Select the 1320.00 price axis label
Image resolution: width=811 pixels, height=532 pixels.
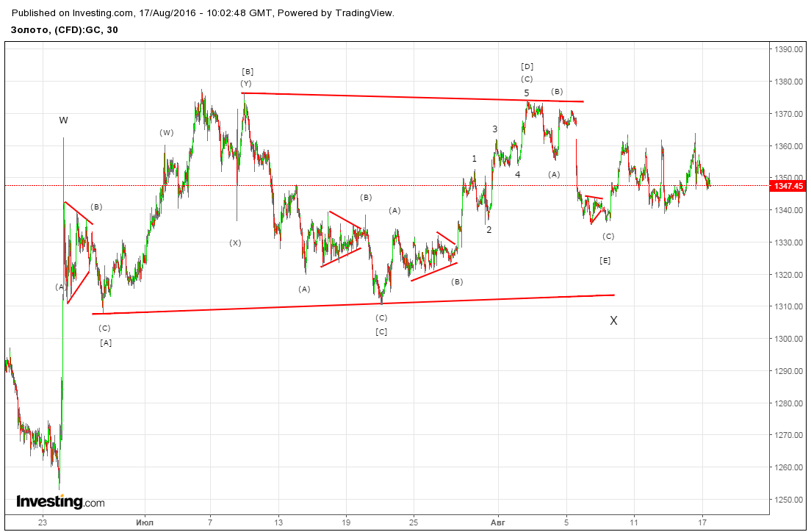point(789,275)
